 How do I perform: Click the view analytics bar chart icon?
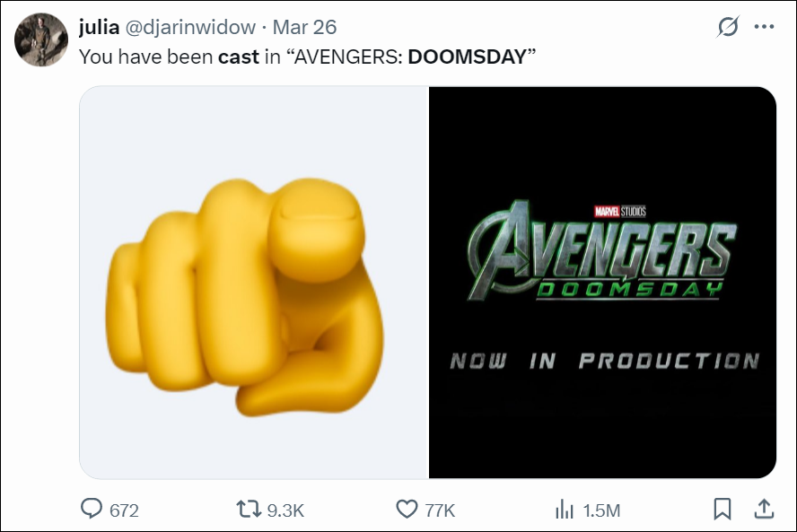click(x=564, y=510)
